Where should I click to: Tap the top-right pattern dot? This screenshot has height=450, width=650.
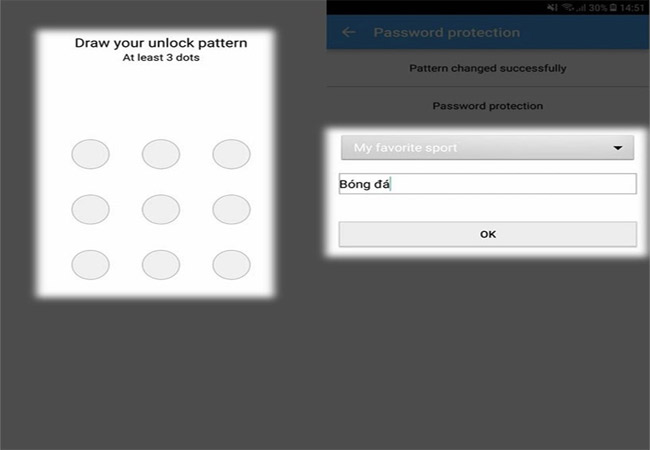pyautogui.click(x=231, y=154)
